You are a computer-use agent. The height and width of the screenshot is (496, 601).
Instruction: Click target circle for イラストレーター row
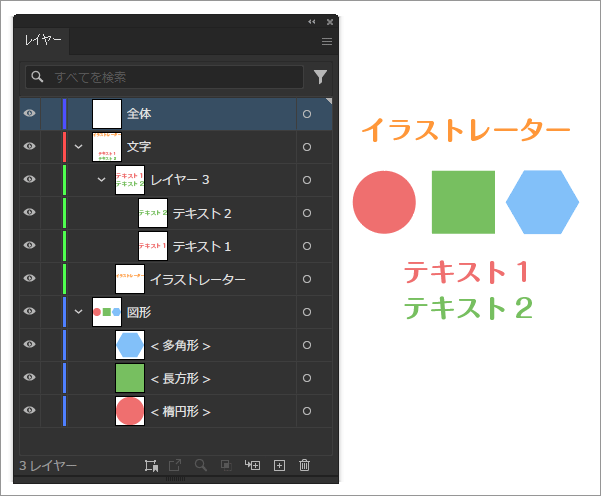307,279
